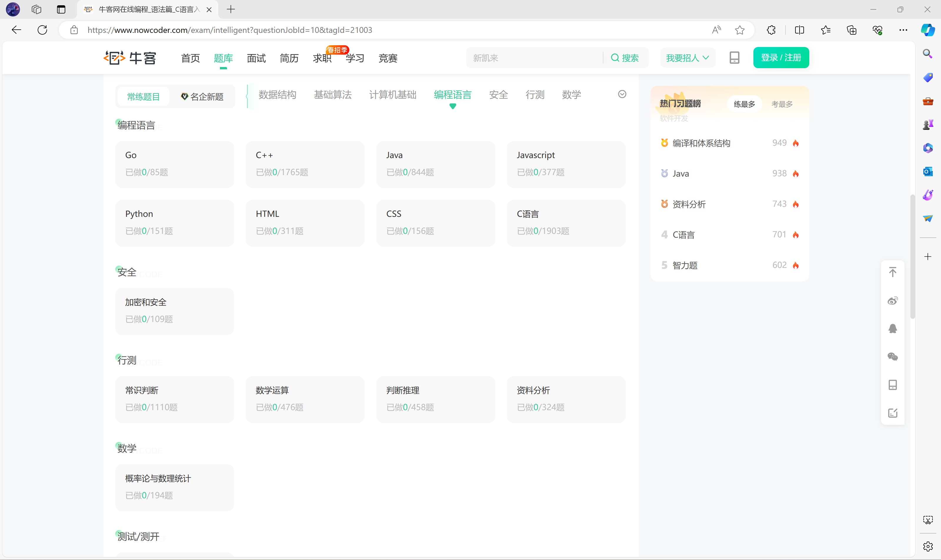Click site search input field
This screenshot has width=941, height=560.
click(535, 58)
